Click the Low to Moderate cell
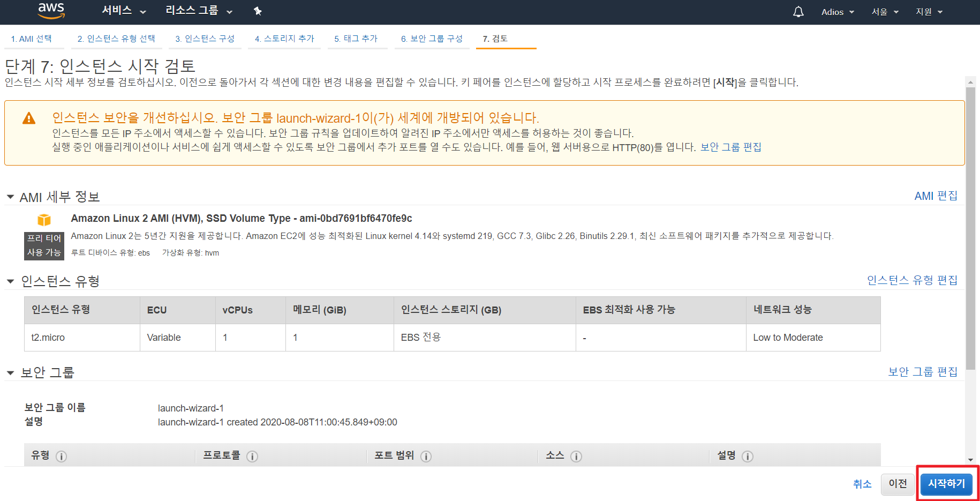Screen dimensions: 980x501 [x=813, y=338]
